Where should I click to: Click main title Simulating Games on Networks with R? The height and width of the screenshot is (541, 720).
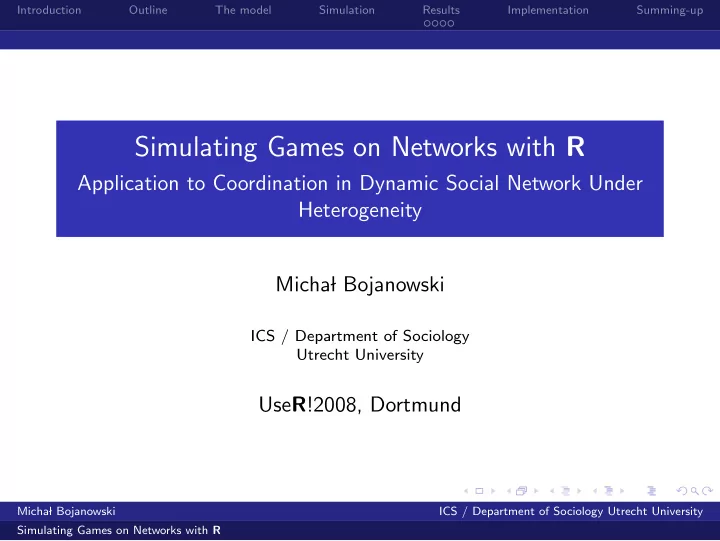click(x=360, y=147)
